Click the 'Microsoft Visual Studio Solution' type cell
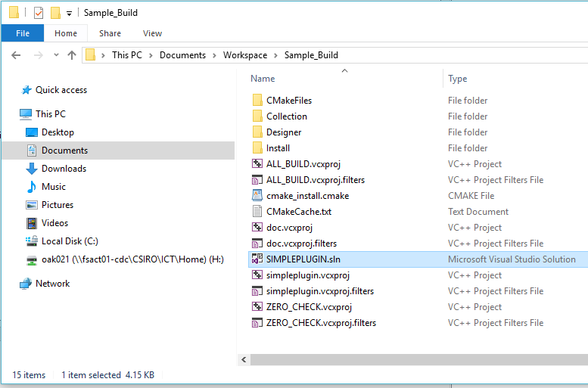Screen dimensions: 588x388 point(512,259)
